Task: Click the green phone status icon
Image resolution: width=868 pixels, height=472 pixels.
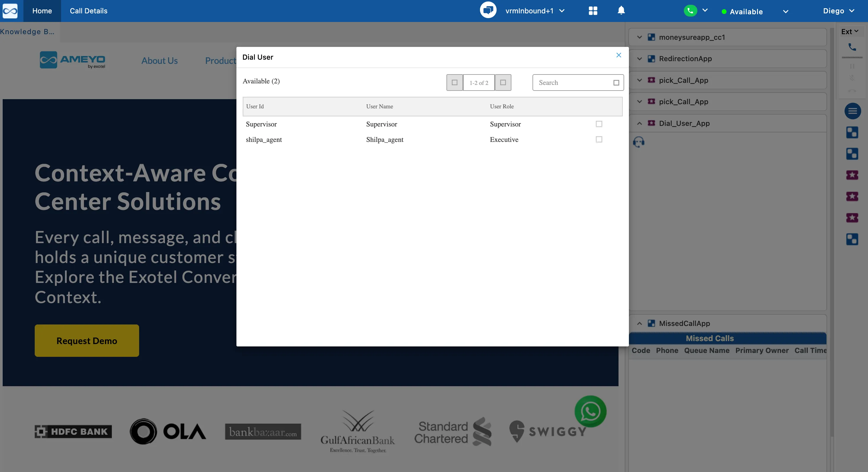Action: click(690, 10)
